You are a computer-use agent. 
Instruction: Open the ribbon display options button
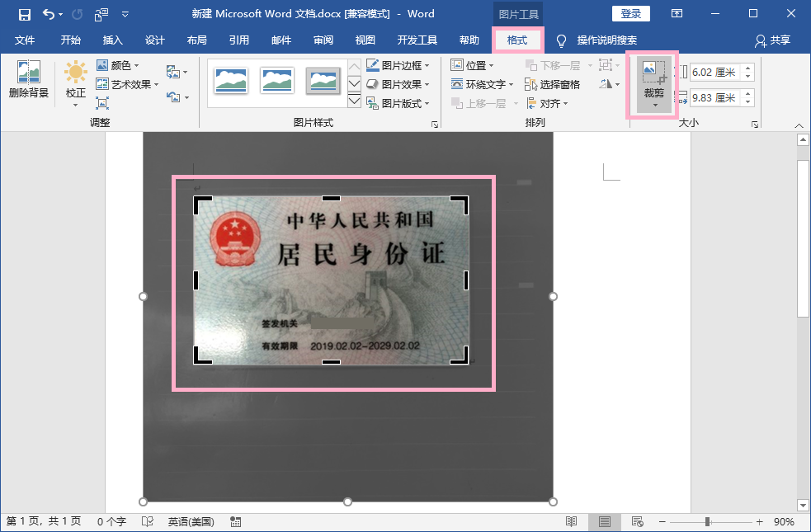pos(677,14)
